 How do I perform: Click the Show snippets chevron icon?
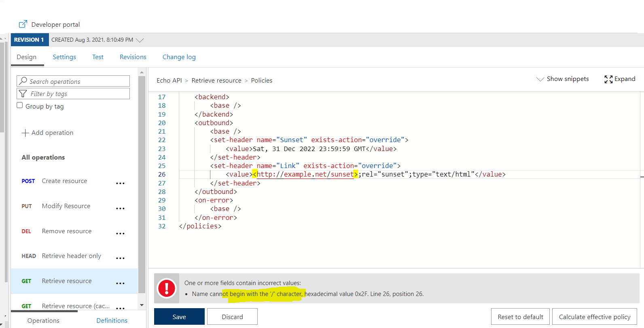(540, 79)
